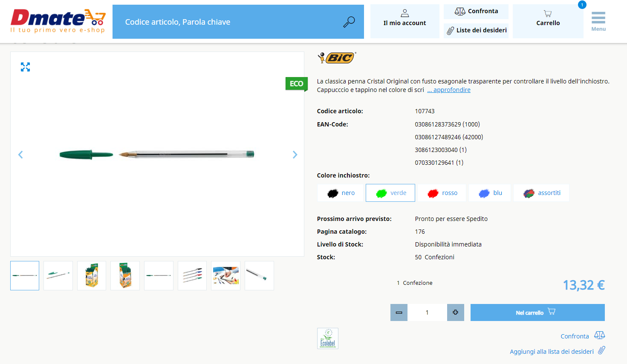Click the main pen product image
Image resolution: width=627 pixels, height=364 pixels.
[x=157, y=154]
